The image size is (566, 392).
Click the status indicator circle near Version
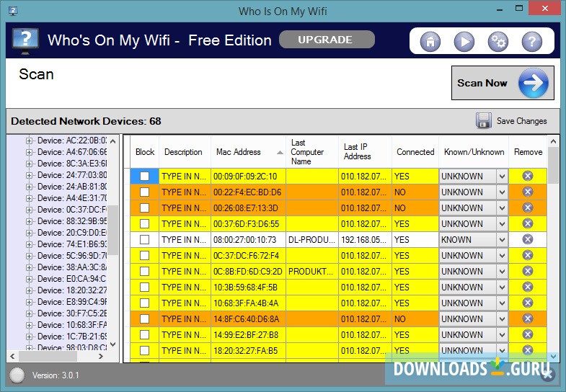point(17,375)
